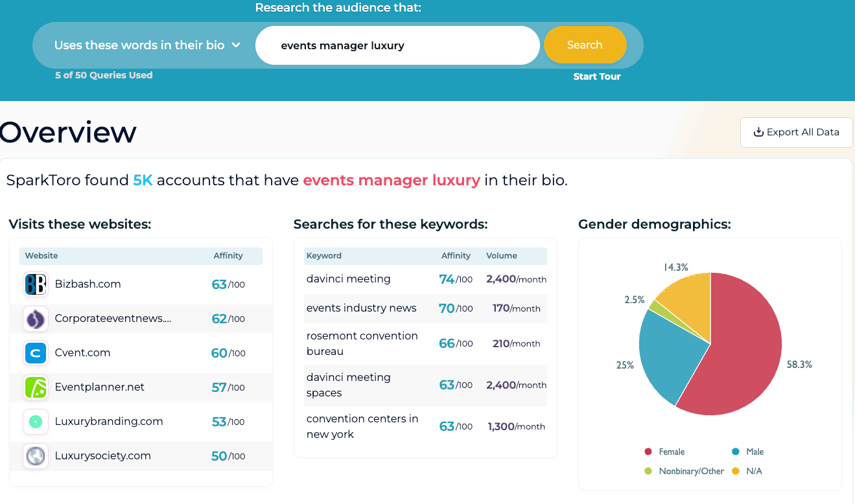Click the 14.3% pie chart label
The height and width of the screenshot is (504, 855).
(675, 267)
